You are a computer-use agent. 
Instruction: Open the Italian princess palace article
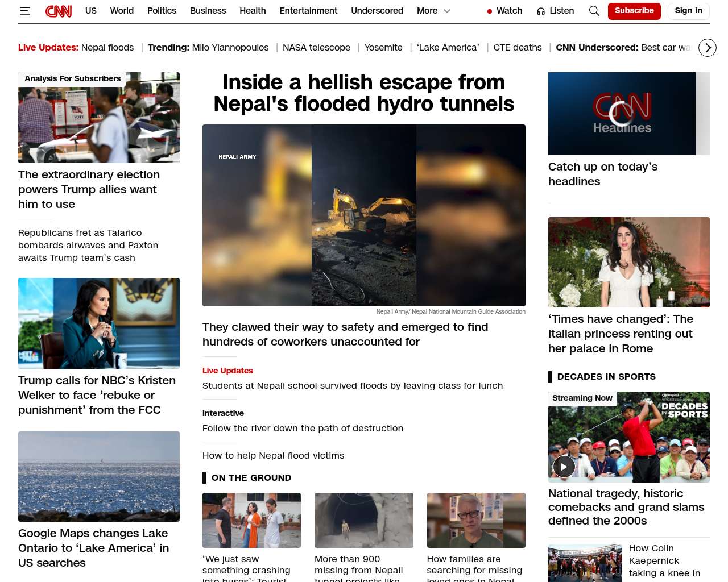pos(621,334)
